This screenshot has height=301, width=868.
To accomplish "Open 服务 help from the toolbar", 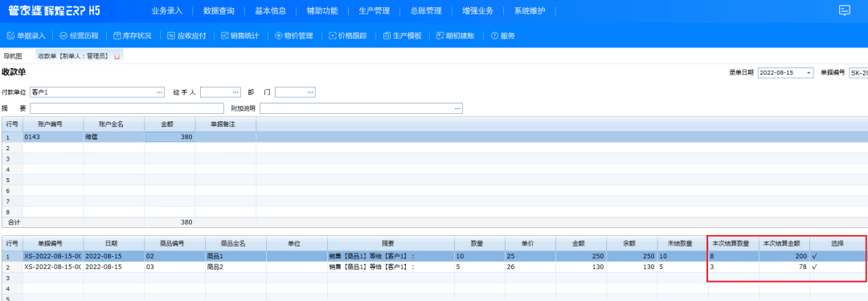I will click(x=502, y=35).
